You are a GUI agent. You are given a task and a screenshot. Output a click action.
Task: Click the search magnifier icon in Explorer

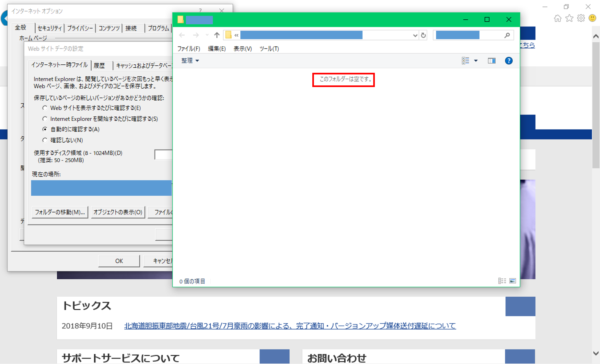(507, 35)
